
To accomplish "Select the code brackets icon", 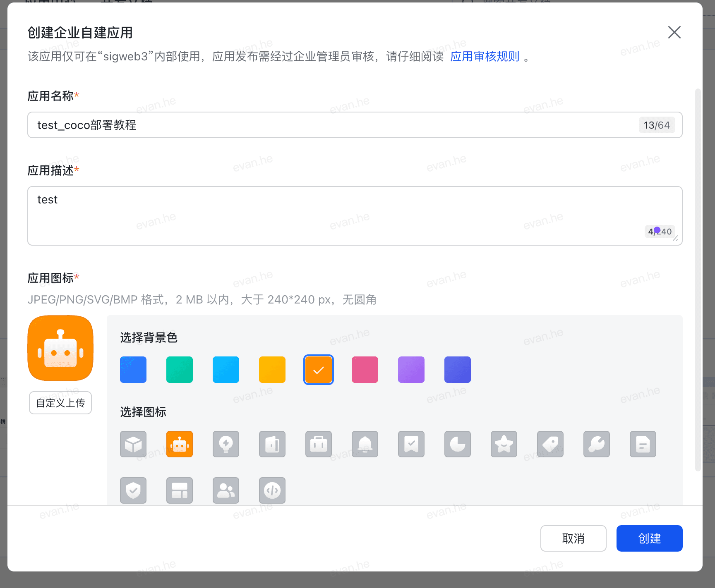I will [272, 490].
